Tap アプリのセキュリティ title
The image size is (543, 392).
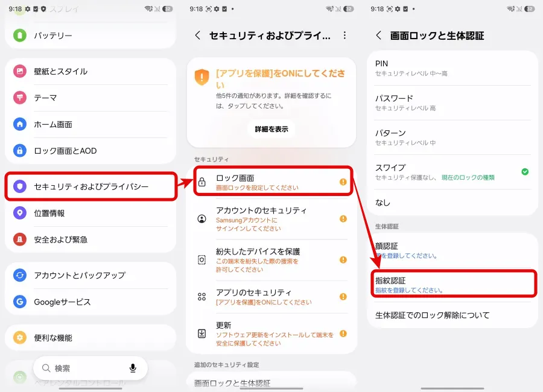pyautogui.click(x=253, y=292)
